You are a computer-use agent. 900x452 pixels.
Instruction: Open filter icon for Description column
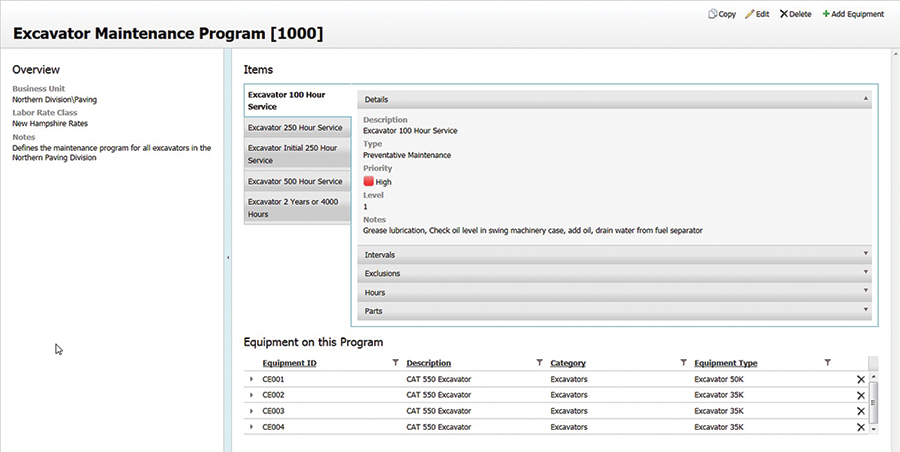pos(540,362)
